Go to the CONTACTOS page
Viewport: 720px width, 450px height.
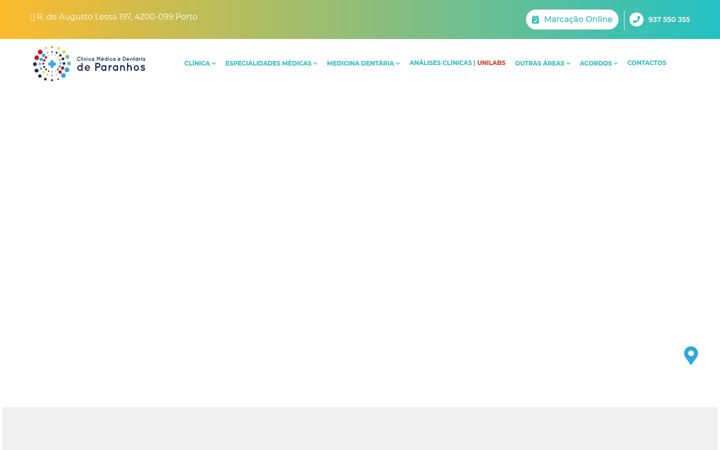click(x=647, y=63)
